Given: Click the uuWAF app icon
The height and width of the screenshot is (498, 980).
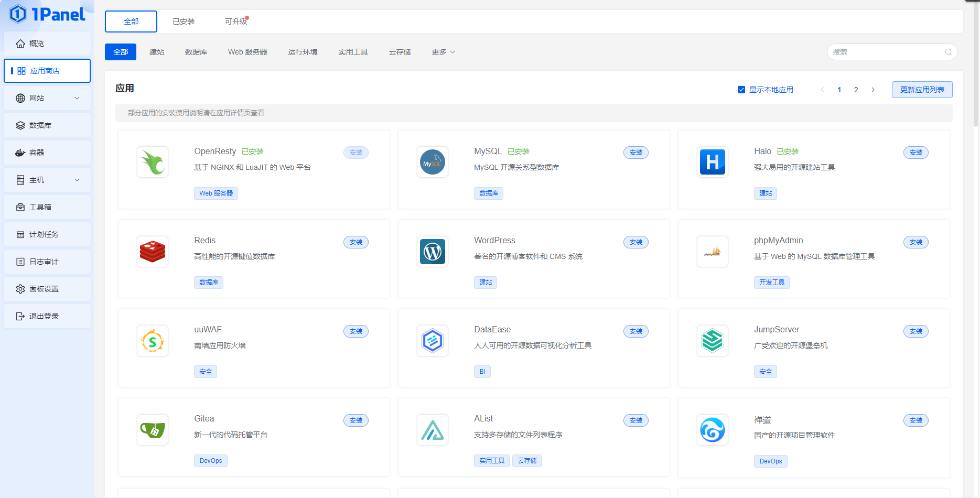Looking at the screenshot, I should tap(153, 341).
